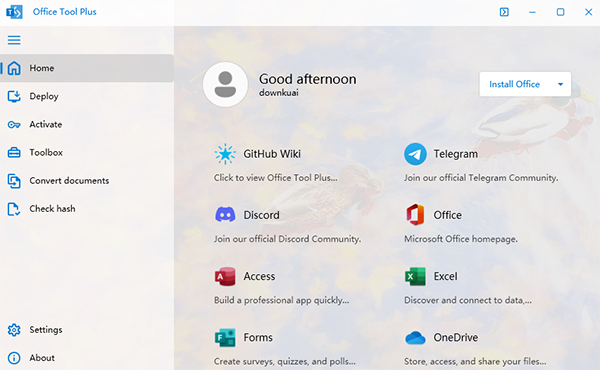Minimize the Office Tool Plus window

tap(532, 12)
